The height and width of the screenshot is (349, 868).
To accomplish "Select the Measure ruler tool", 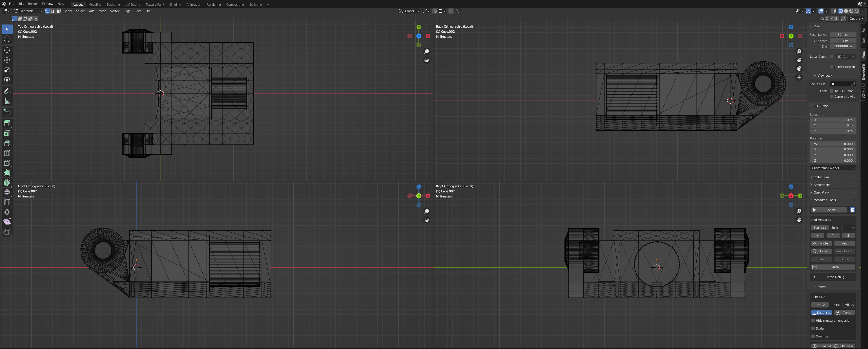I will [7, 101].
